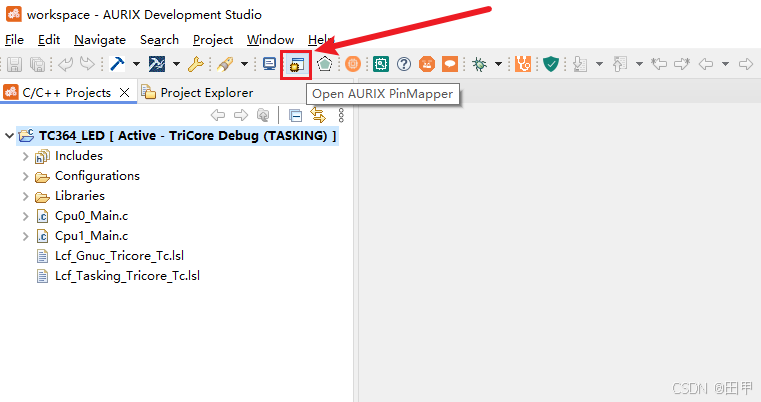Open the Back navigation dropdown arrow

click(x=725, y=64)
